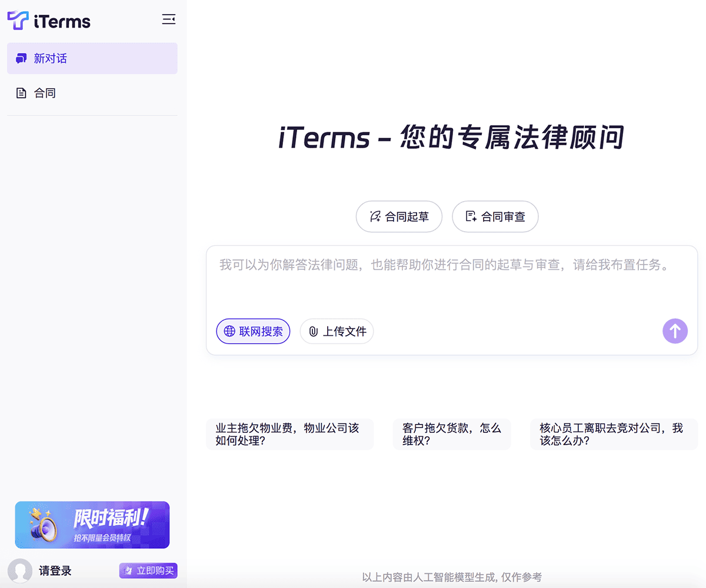Open the 新对话 sidebar item
Image resolution: width=706 pixels, height=588 pixels.
(92, 58)
